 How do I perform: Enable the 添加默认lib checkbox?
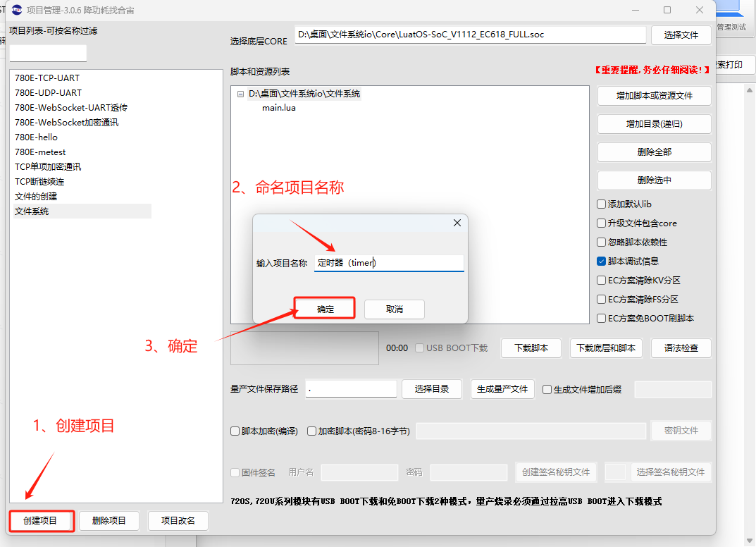pyautogui.click(x=601, y=204)
